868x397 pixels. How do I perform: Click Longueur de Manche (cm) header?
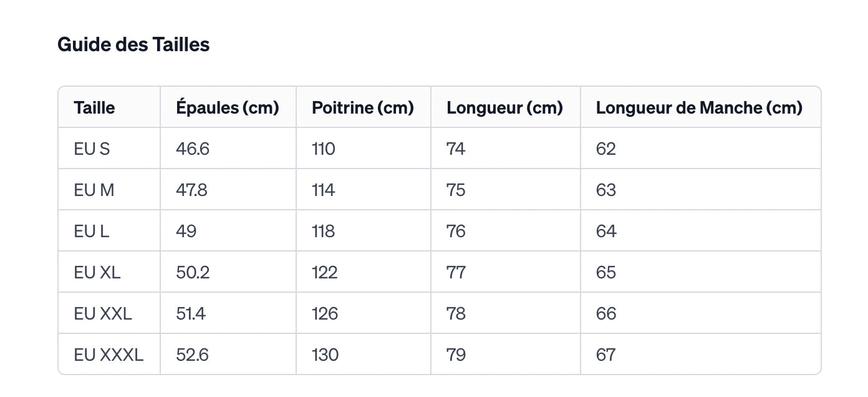(x=698, y=107)
